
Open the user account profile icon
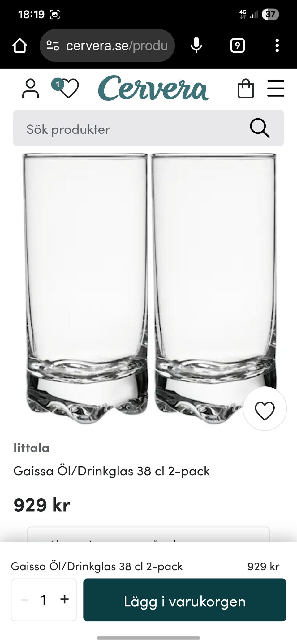31,89
